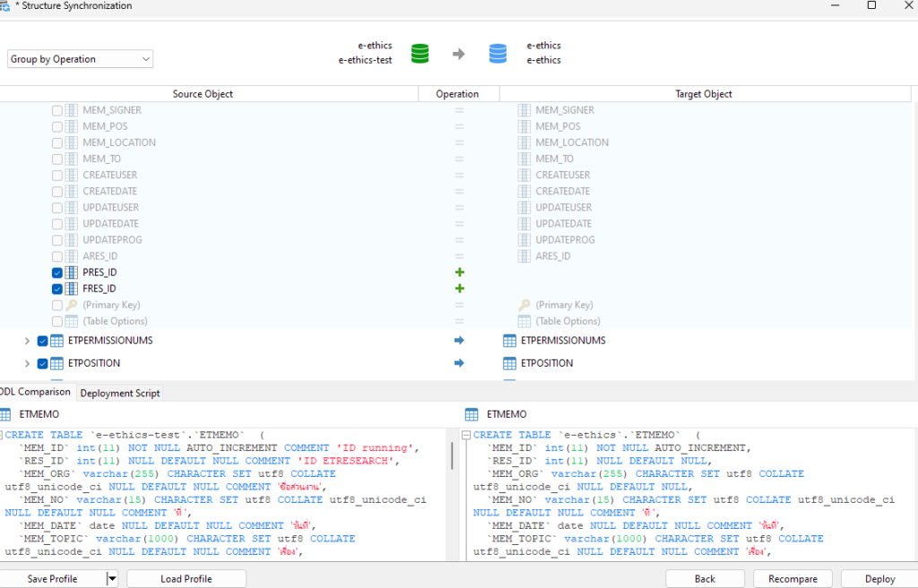Expand the ETPERMISSIONUMS tree node

pyautogui.click(x=27, y=341)
